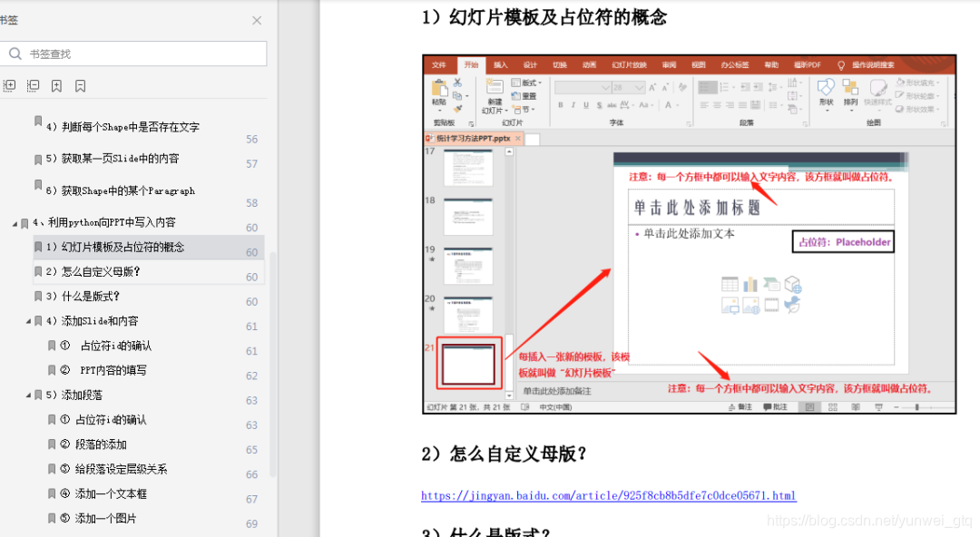Click the add bookmark icon

[x=56, y=85]
